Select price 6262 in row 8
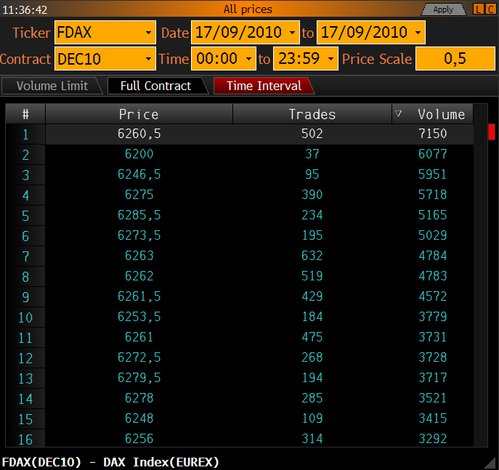The image size is (499, 470). [139, 276]
